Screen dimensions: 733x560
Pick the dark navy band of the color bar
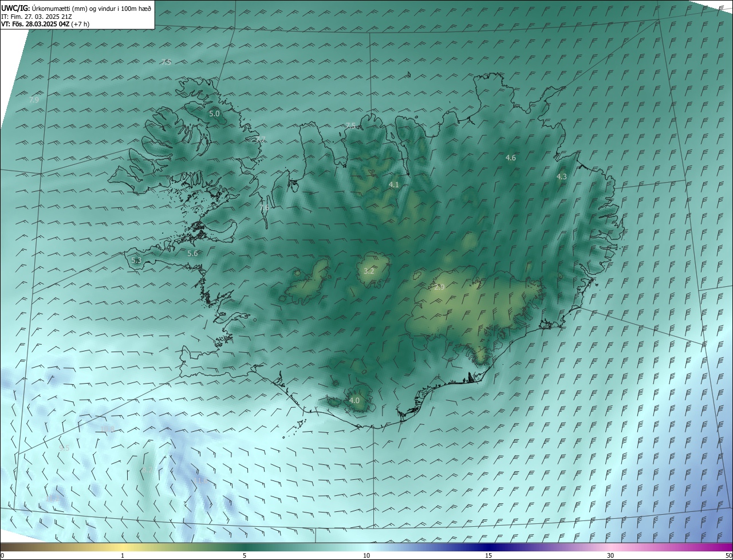(488, 547)
